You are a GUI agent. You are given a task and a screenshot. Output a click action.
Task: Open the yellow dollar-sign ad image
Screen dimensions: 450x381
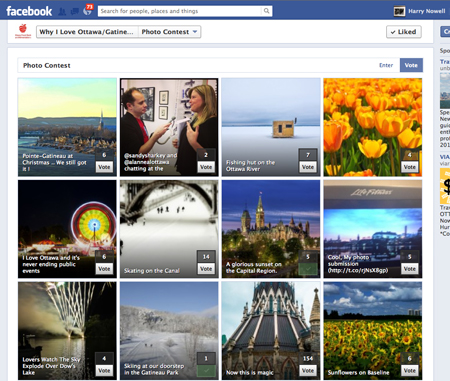(x=445, y=186)
